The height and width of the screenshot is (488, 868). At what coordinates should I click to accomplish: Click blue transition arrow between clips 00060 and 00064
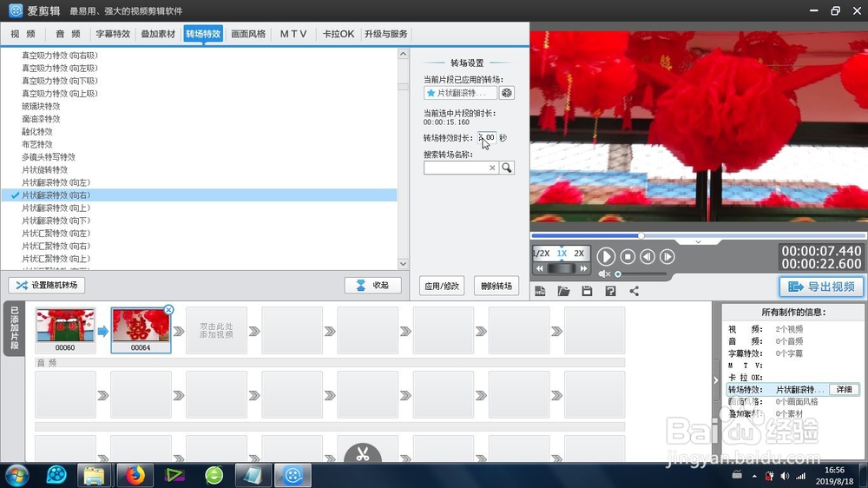(x=103, y=331)
